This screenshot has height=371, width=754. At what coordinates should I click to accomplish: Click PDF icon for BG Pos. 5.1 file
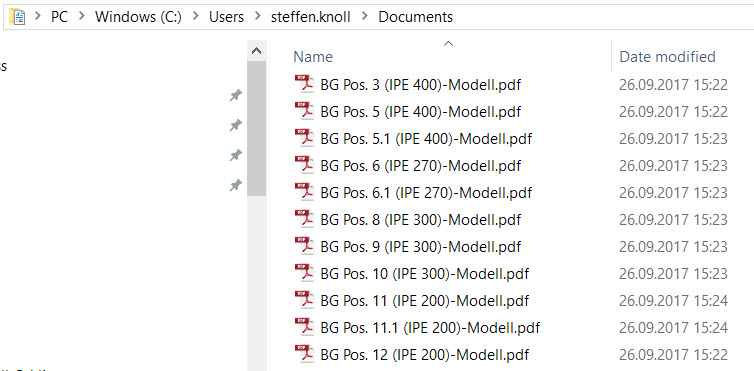click(x=304, y=138)
